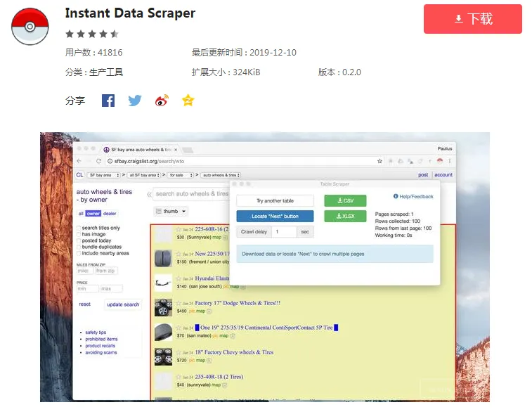Click the post link
This screenshot has height=412, width=532.
[423, 175]
